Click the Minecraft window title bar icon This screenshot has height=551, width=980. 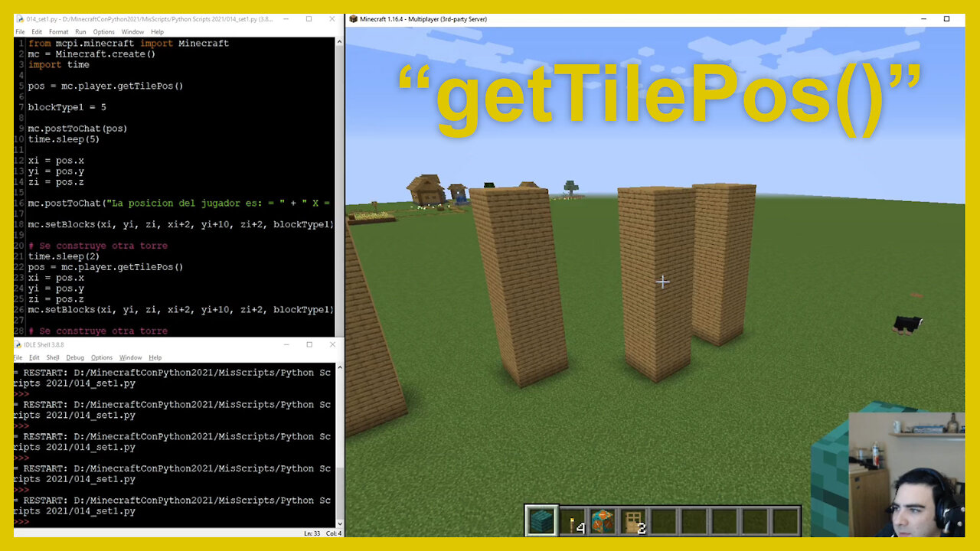(353, 18)
